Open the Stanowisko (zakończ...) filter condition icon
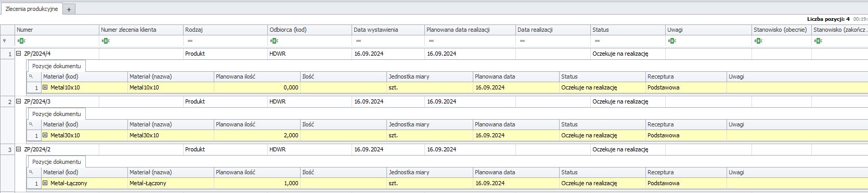 pos(818,41)
